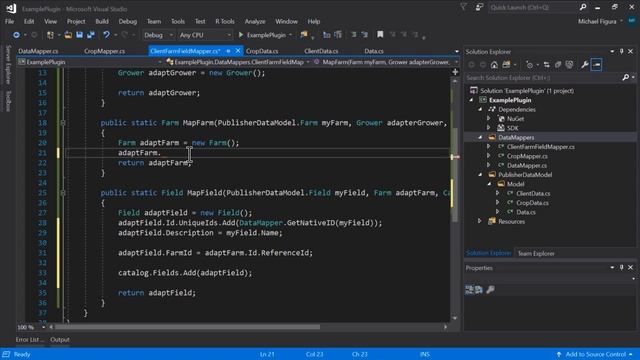Click the feedback icon beside Quick Launch
The image size is (640, 360).
point(479,7)
